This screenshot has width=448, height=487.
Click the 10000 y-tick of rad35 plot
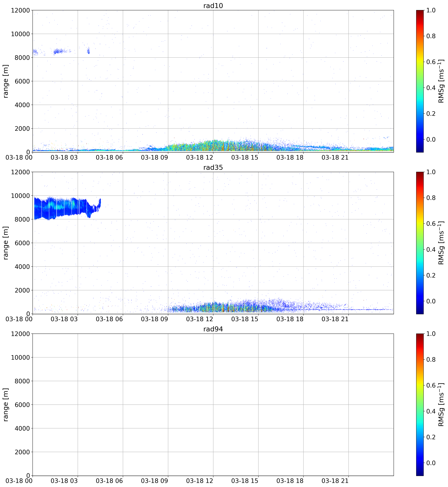coord(20,196)
